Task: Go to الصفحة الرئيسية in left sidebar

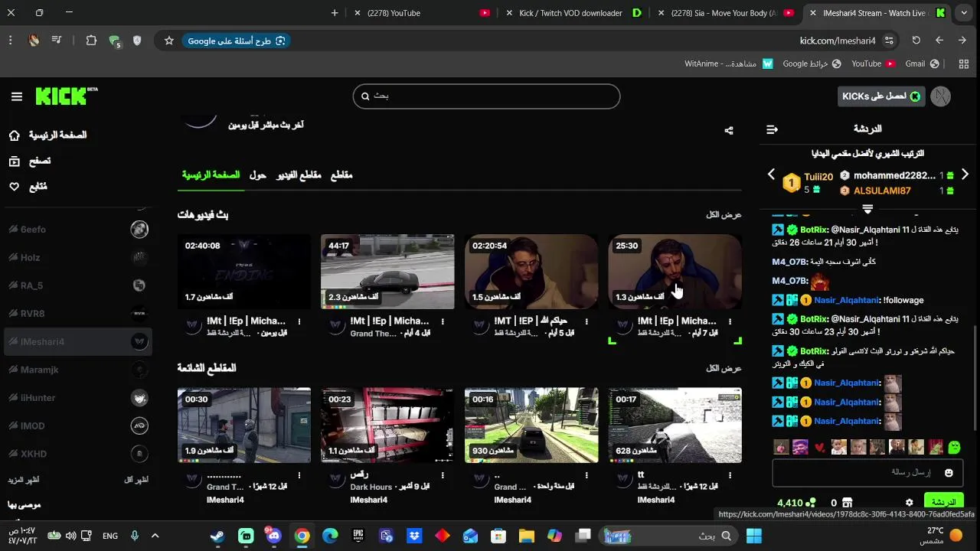Action: pos(47,135)
